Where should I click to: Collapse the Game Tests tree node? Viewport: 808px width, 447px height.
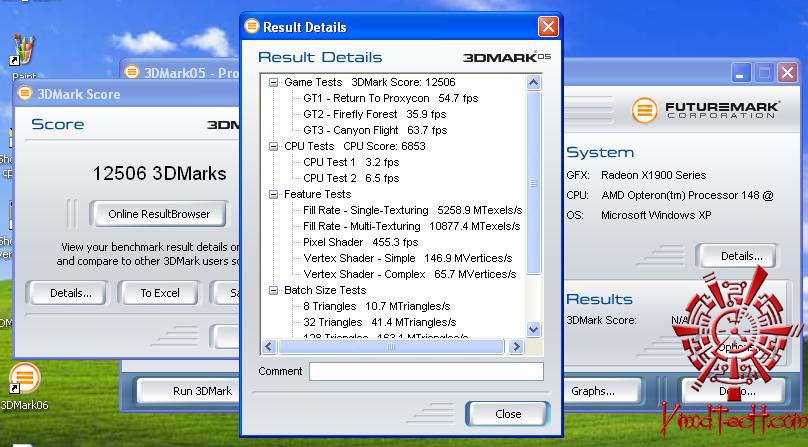273,82
